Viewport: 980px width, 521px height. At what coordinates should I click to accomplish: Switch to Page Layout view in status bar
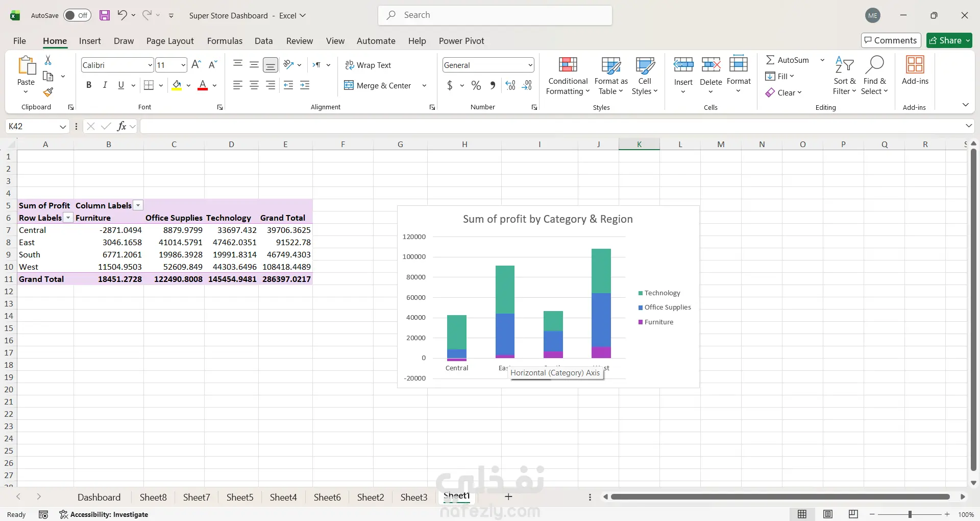tap(828, 514)
